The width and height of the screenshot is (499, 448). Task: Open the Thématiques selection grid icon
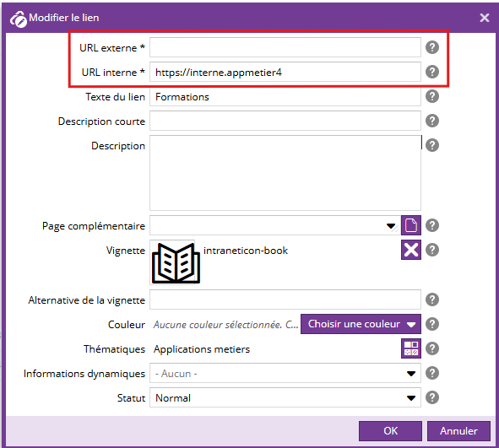[x=411, y=348]
